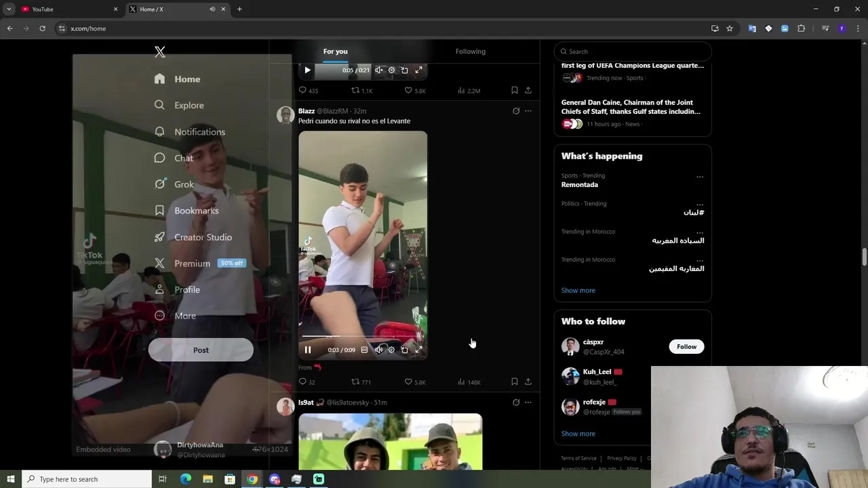Open the X logo home link
The width and height of the screenshot is (868, 488).
pos(160,52)
